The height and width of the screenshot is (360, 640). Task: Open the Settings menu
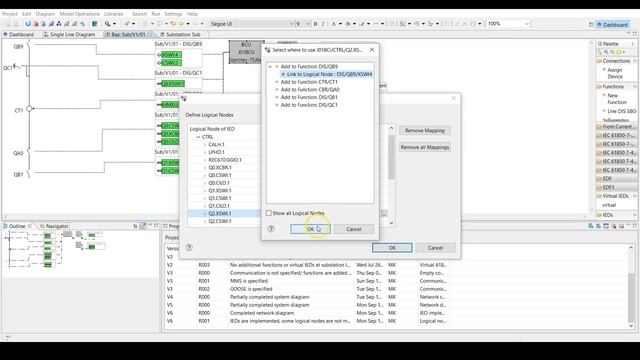(173, 14)
